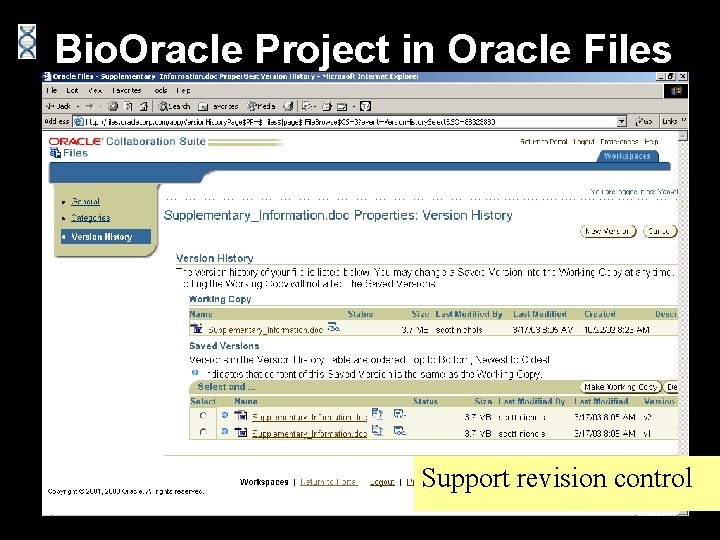Click the browser Home icon

pos(144,107)
